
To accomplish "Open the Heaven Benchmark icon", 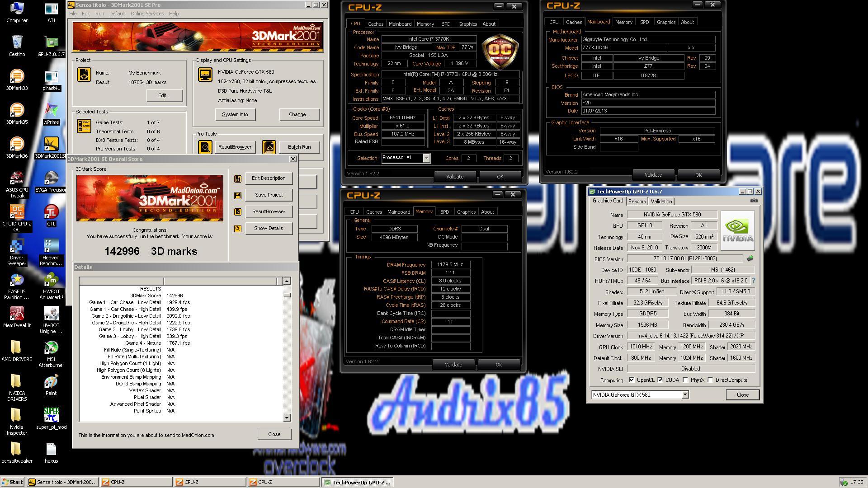I will [x=51, y=253].
